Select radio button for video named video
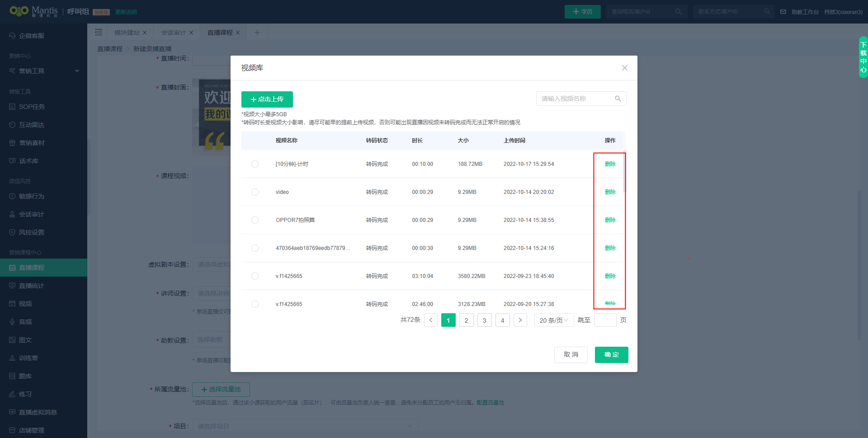868x438 pixels. pyautogui.click(x=255, y=192)
